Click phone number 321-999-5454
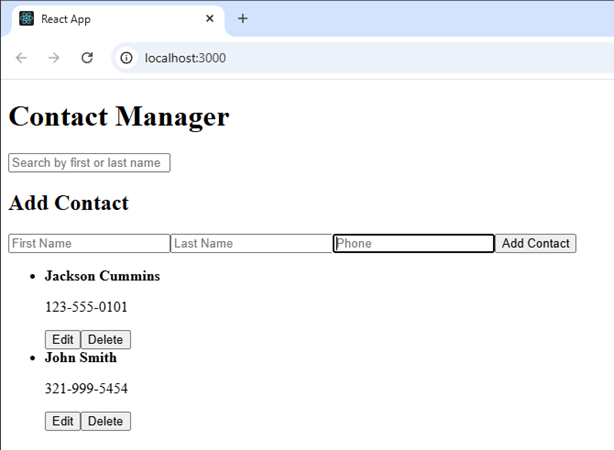Image resolution: width=614 pixels, height=450 pixels. [86, 389]
